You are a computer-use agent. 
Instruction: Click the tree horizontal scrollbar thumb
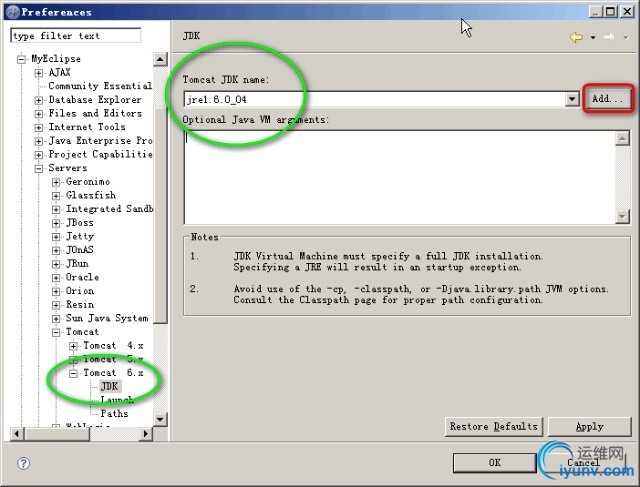pyautogui.click(x=57, y=434)
